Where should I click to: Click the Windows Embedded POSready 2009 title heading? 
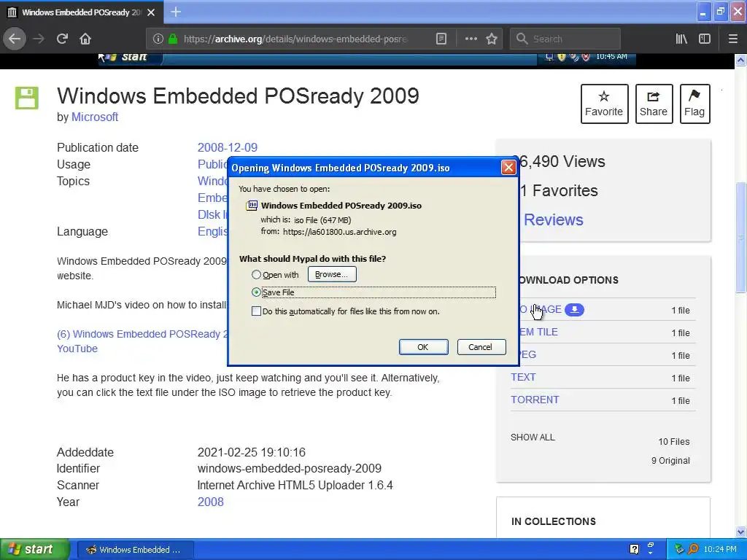coord(238,96)
